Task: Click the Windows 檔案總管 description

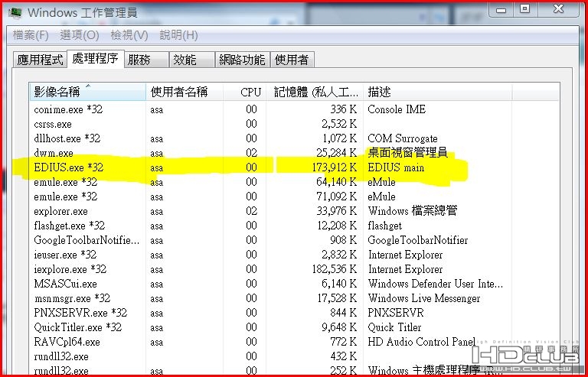Action: click(413, 211)
